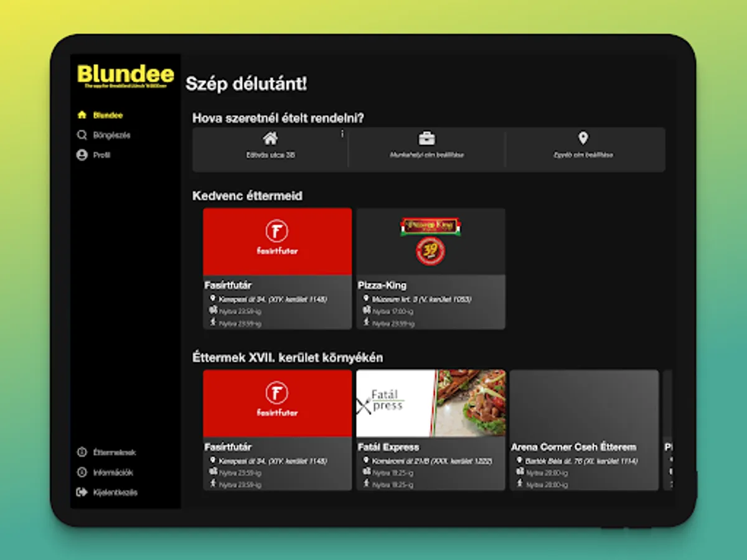Click delivery icon on nearby Fasírtfutár card
The width and height of the screenshot is (747, 560).
214,472
